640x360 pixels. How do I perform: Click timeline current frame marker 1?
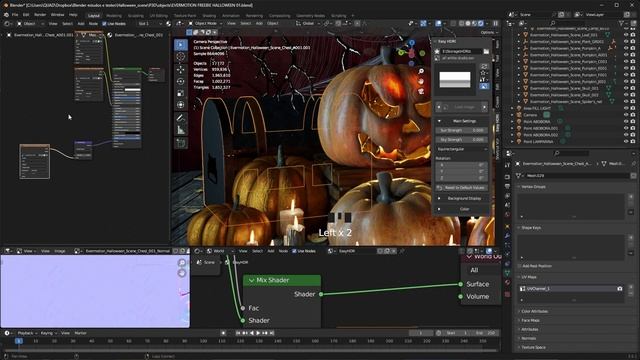pos(18,341)
